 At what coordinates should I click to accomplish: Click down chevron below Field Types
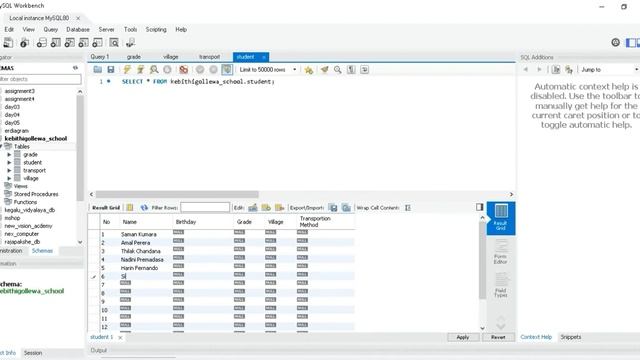pos(501,326)
